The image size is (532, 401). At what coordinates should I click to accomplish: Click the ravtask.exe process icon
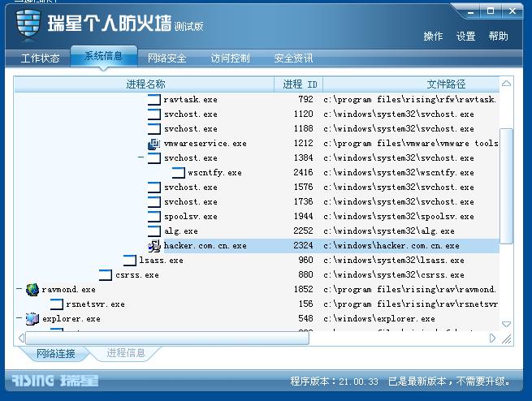[x=154, y=100]
